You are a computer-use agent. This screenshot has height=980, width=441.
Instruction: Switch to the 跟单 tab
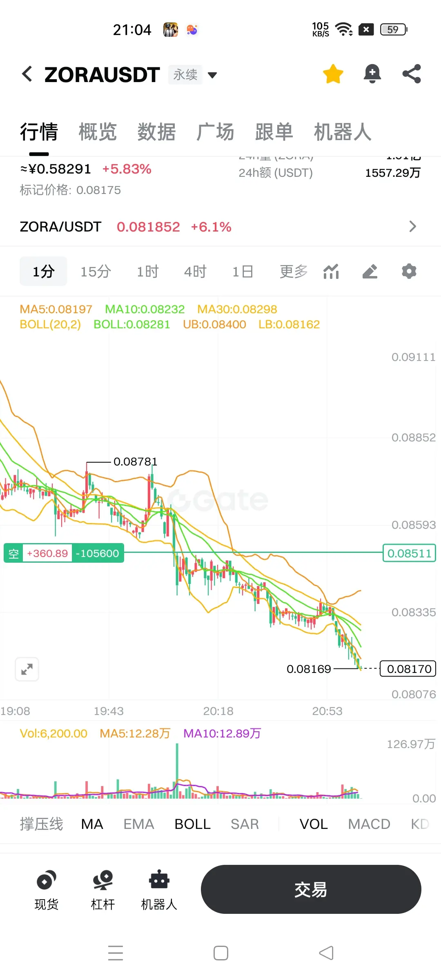click(x=274, y=132)
